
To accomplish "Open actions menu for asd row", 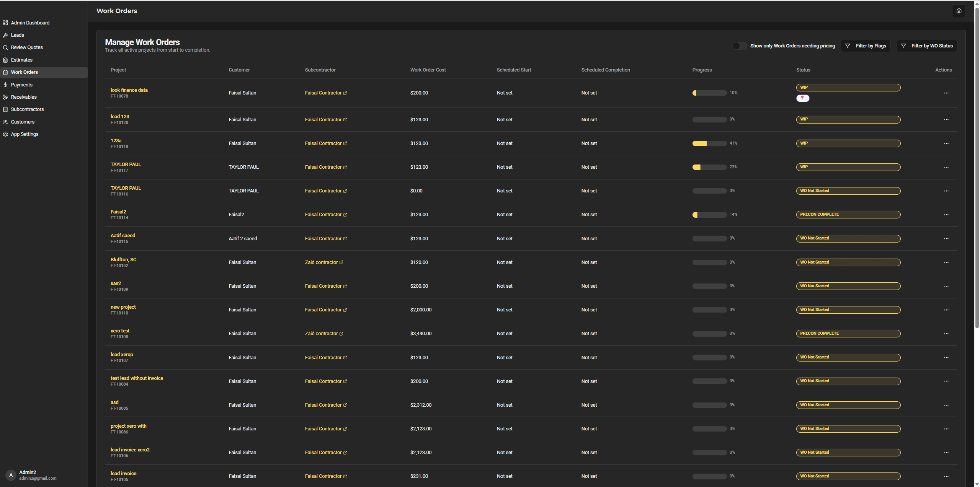I will pyautogui.click(x=946, y=405).
